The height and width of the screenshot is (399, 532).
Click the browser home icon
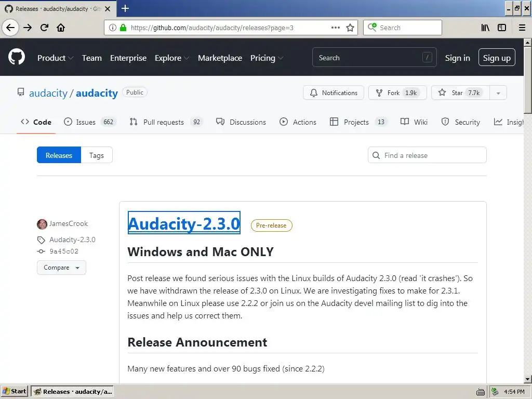tap(61, 28)
